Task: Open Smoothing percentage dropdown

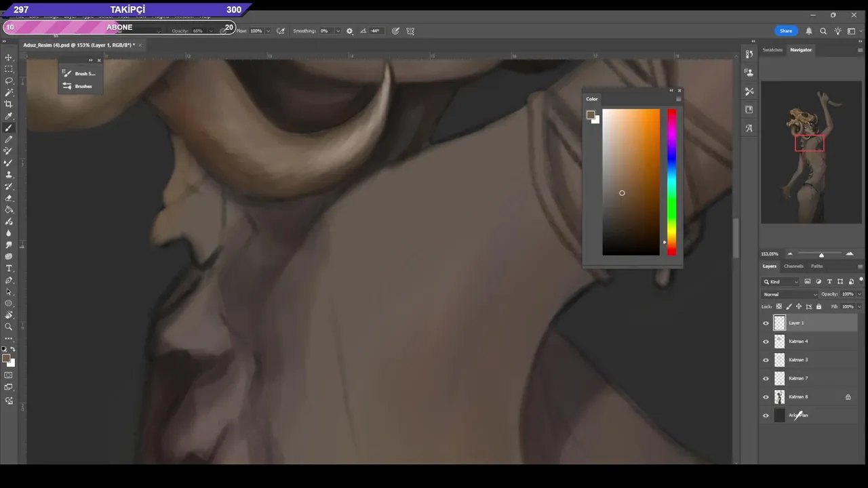Action: coord(337,30)
